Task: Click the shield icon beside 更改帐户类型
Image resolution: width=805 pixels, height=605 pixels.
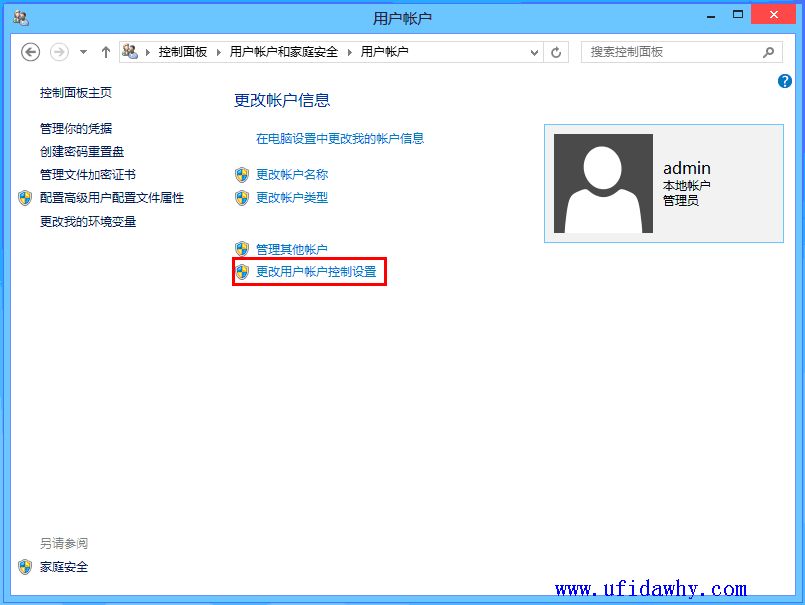Action: [241, 198]
